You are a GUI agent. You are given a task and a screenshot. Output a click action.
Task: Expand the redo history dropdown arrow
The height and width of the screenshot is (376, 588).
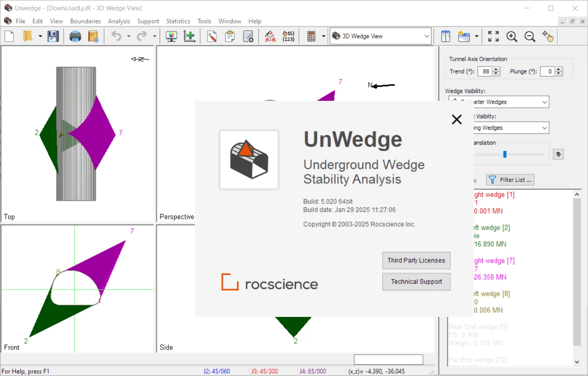point(154,36)
